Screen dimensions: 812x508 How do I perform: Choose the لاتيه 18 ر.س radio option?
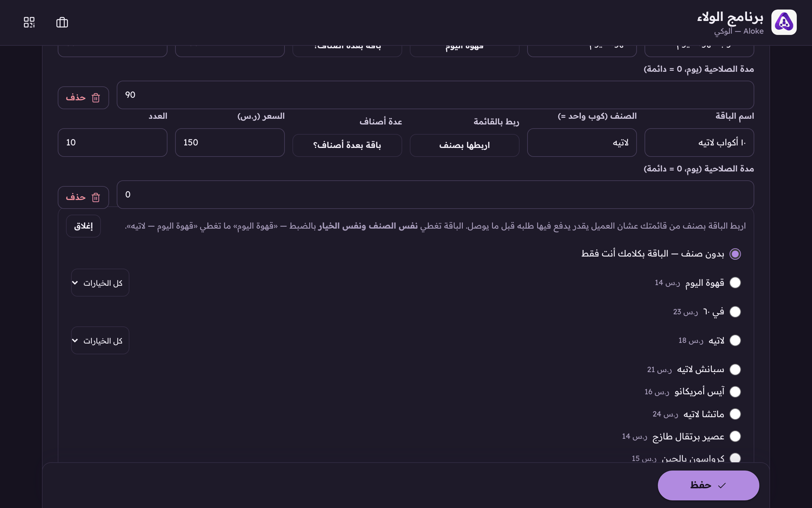coord(735,340)
